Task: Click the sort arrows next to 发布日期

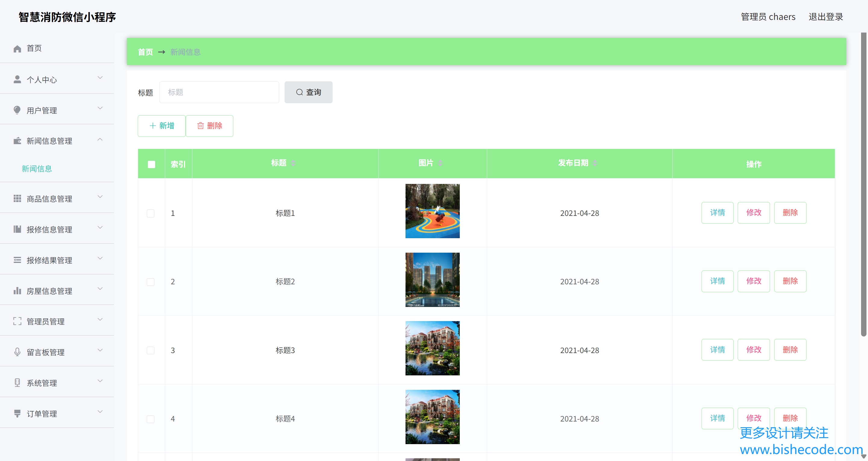Action: tap(595, 163)
